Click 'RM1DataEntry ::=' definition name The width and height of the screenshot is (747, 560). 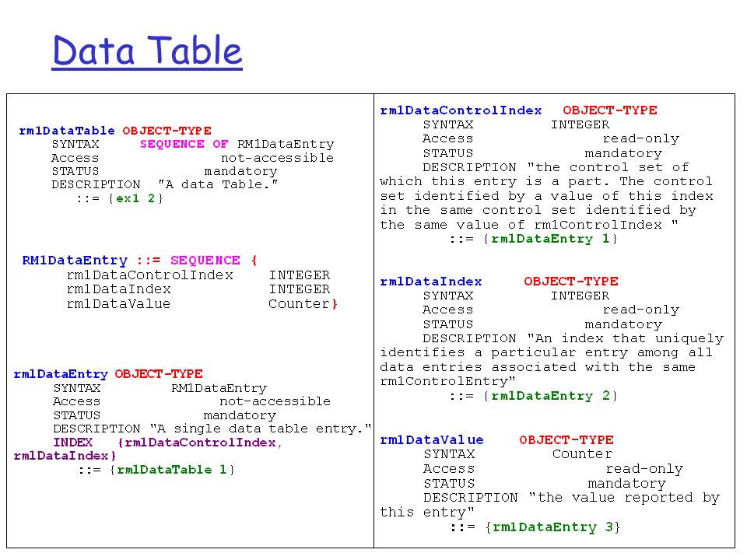91,261
